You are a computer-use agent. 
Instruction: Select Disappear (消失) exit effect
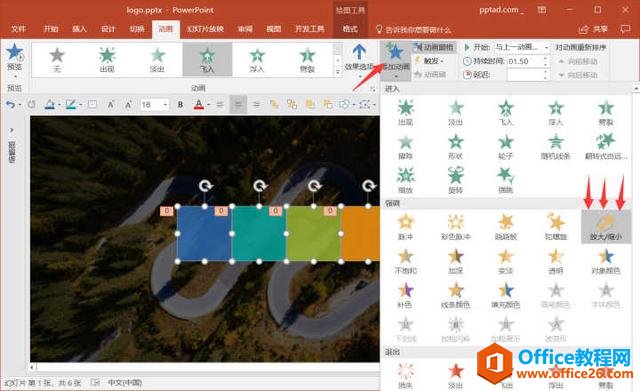[x=405, y=375]
